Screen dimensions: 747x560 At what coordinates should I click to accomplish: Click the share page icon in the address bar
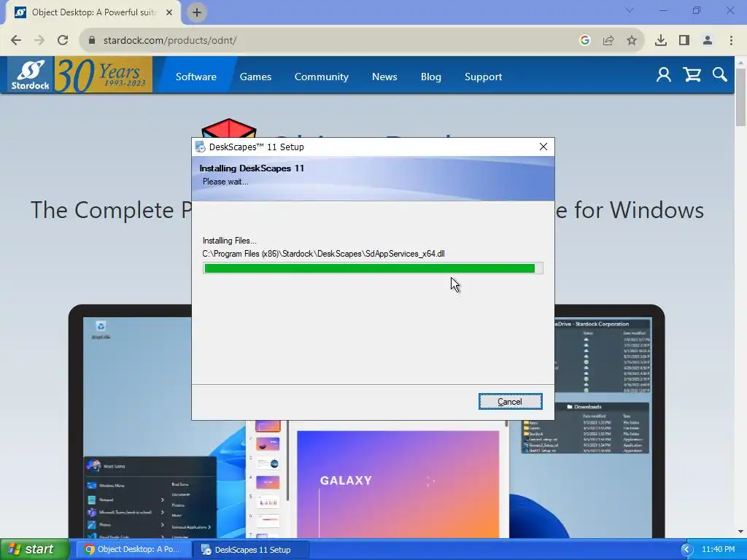[608, 41]
